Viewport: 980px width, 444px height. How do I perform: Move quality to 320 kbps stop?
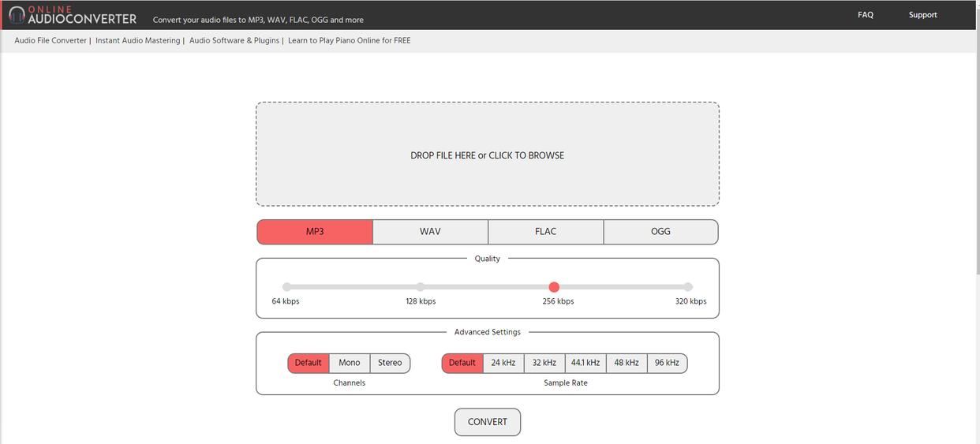click(688, 287)
